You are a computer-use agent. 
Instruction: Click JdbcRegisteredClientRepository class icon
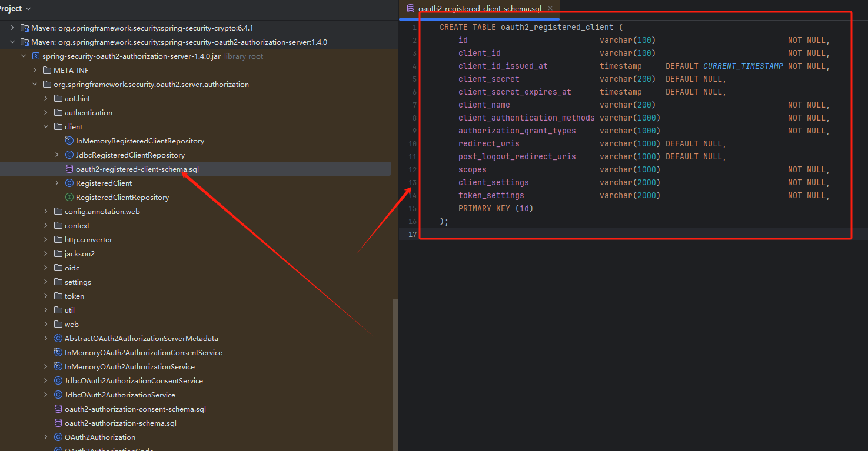point(69,155)
